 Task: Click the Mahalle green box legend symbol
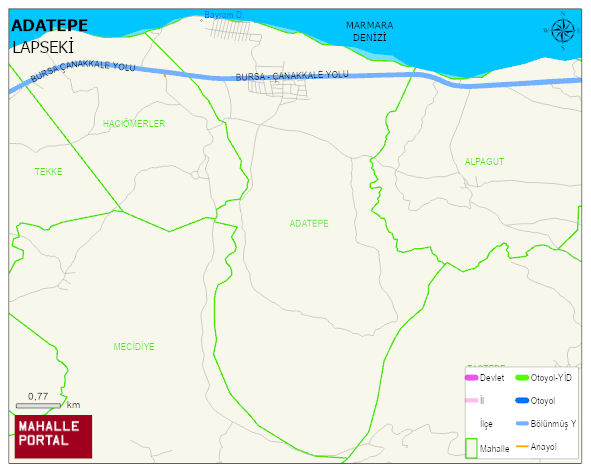coord(471,448)
